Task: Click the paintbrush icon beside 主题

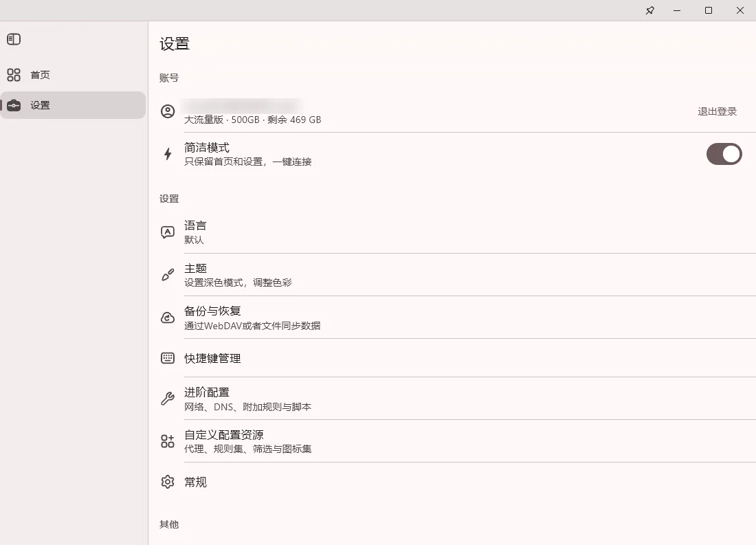Action: [x=168, y=275]
